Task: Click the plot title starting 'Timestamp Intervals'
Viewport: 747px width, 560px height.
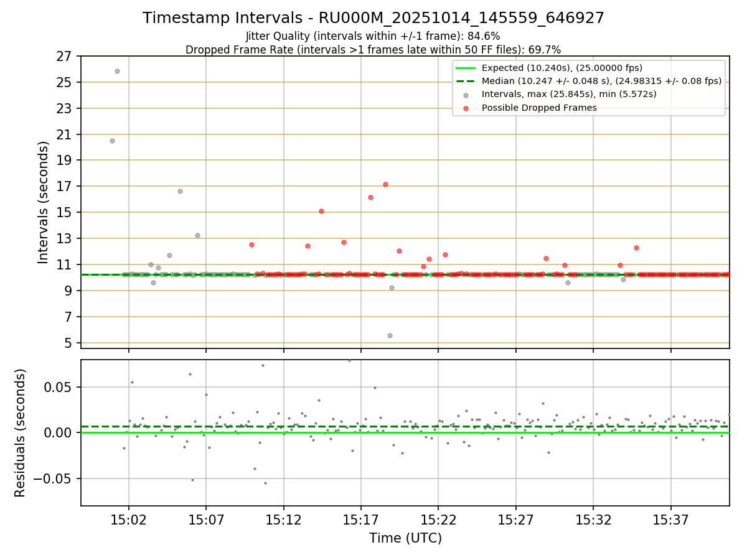Action: pos(374,18)
